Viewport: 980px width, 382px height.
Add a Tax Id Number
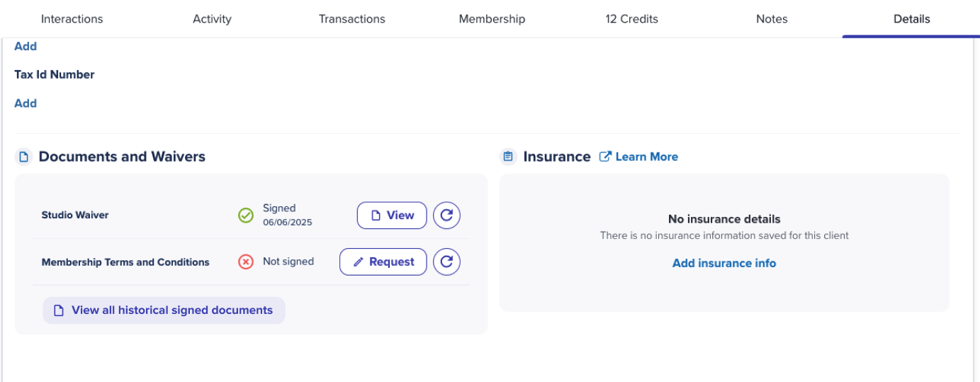click(26, 103)
